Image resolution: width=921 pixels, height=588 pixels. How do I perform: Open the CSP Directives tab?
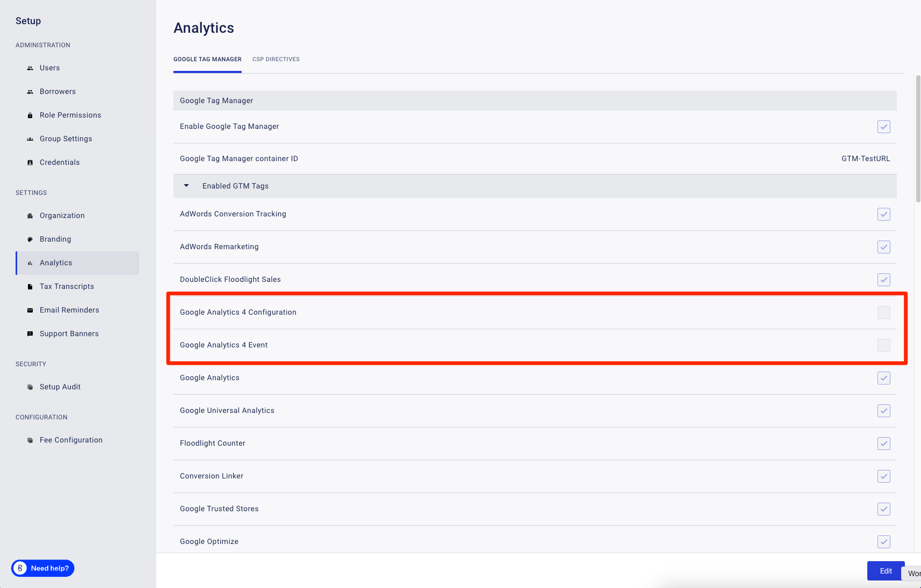[276, 59]
